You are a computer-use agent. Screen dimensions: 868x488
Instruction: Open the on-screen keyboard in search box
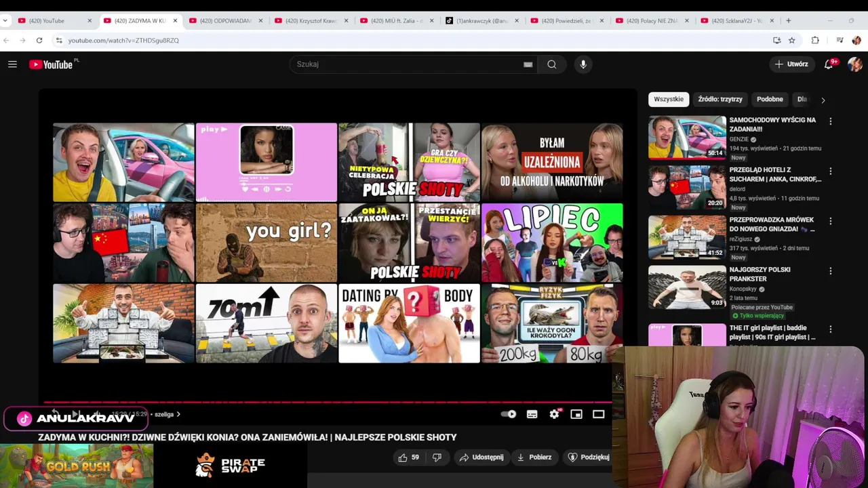tap(528, 64)
